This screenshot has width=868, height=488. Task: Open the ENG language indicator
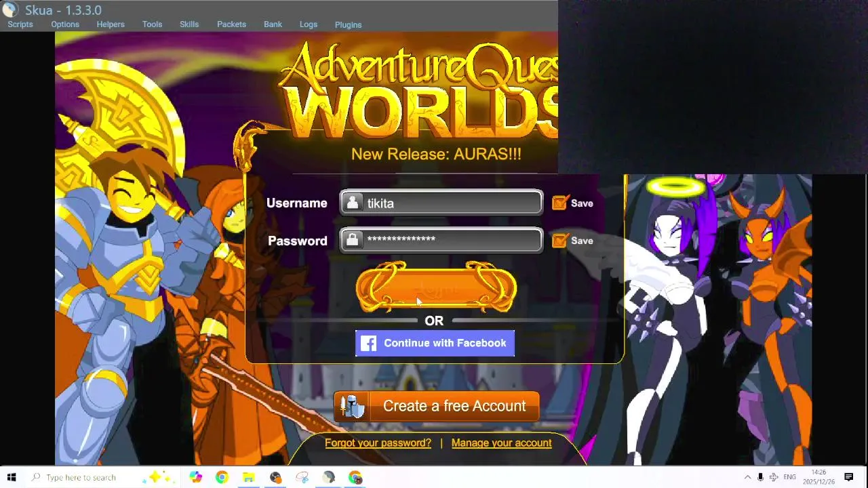(789, 477)
